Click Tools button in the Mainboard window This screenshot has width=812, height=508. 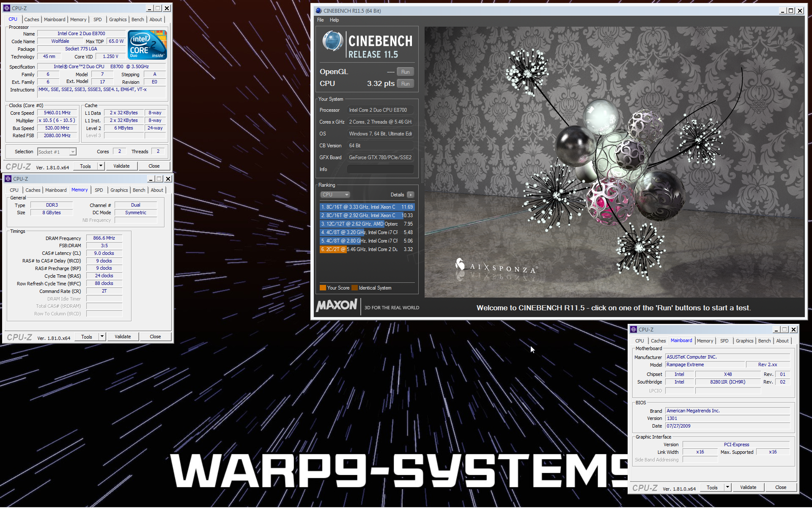[712, 487]
